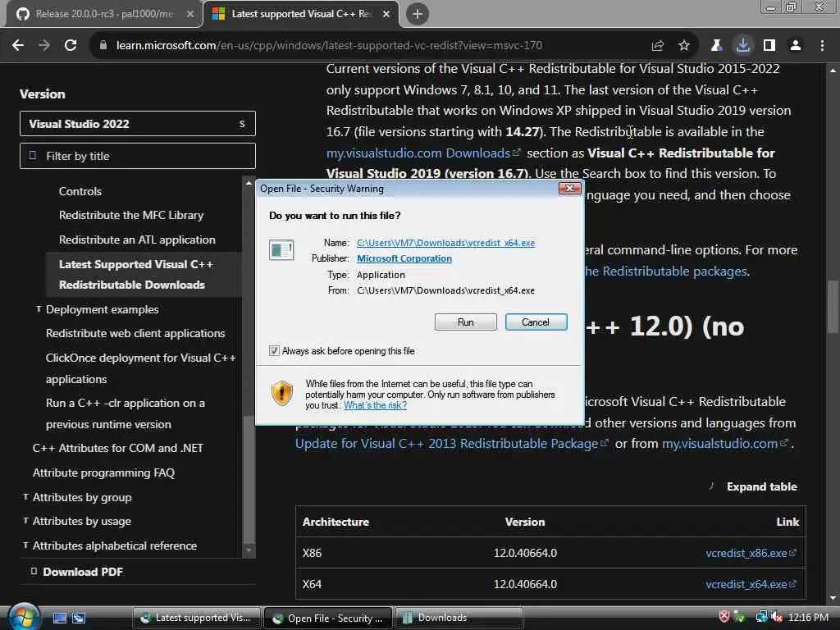Click the Open File - Security taskbar button
Screen dimensions: 840x630
coord(328,618)
